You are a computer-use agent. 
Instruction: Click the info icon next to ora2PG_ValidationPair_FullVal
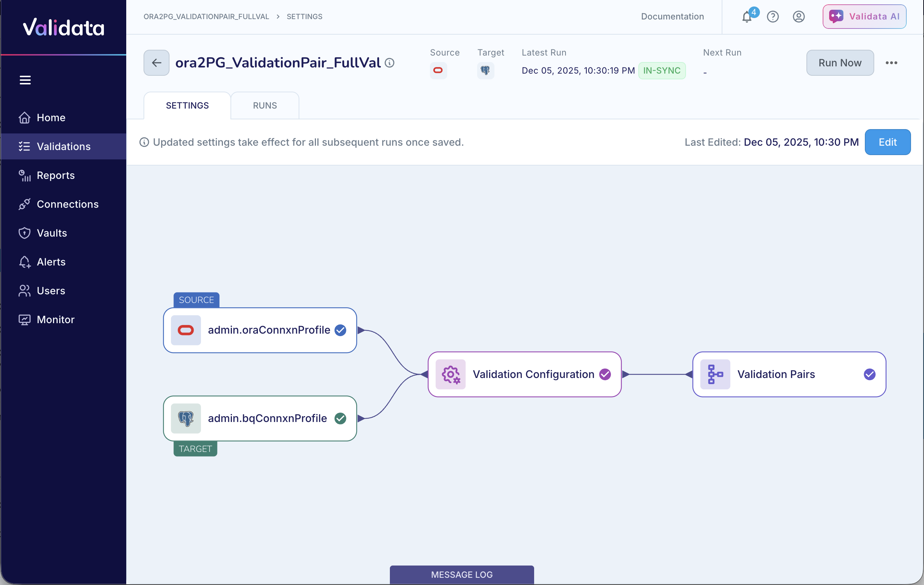pos(389,62)
